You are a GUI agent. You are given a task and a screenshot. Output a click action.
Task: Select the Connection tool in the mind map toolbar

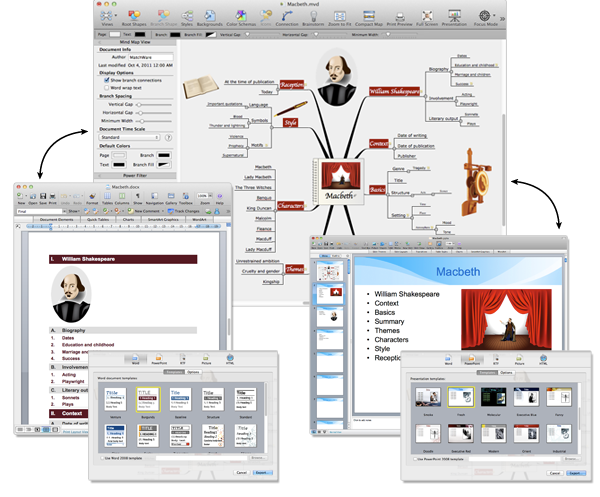coord(287,16)
